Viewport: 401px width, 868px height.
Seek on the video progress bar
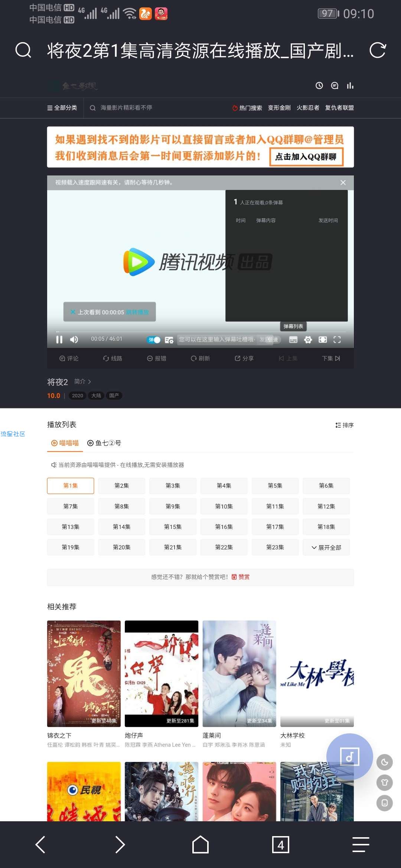tap(200, 332)
